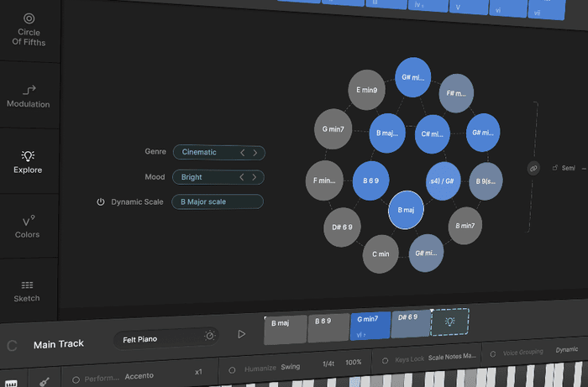Viewport: 588px width, 387px height.
Task: Enable the Humanize toggle
Action: (x=232, y=367)
